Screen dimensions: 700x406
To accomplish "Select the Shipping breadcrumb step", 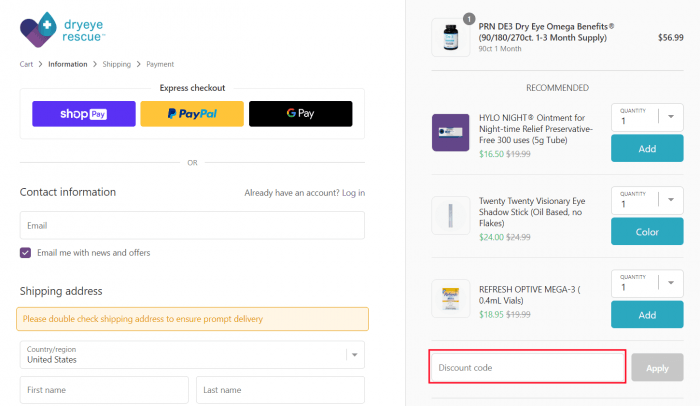I will point(117,64).
